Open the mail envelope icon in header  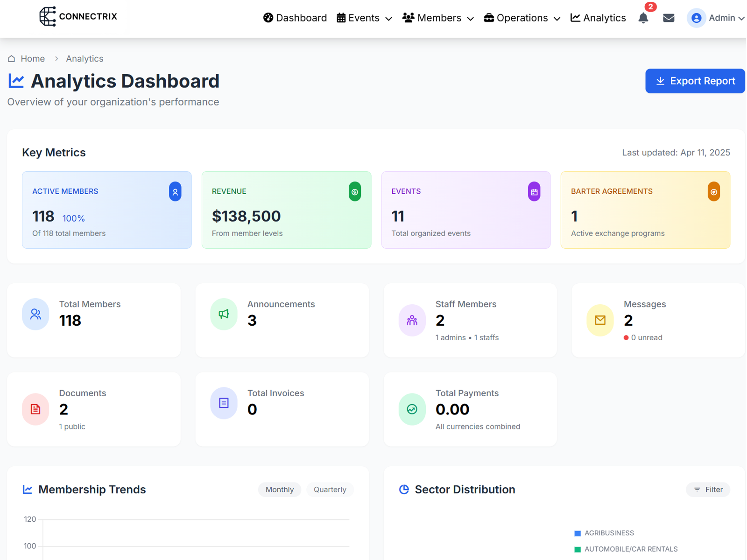click(x=669, y=18)
